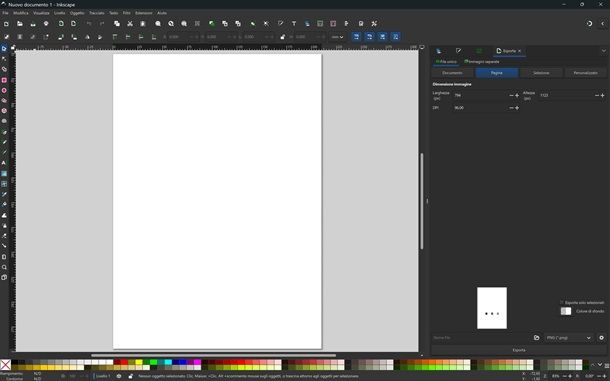The width and height of the screenshot is (610, 381).
Task: Select the Text tool in the toolbox
Action: click(x=4, y=163)
